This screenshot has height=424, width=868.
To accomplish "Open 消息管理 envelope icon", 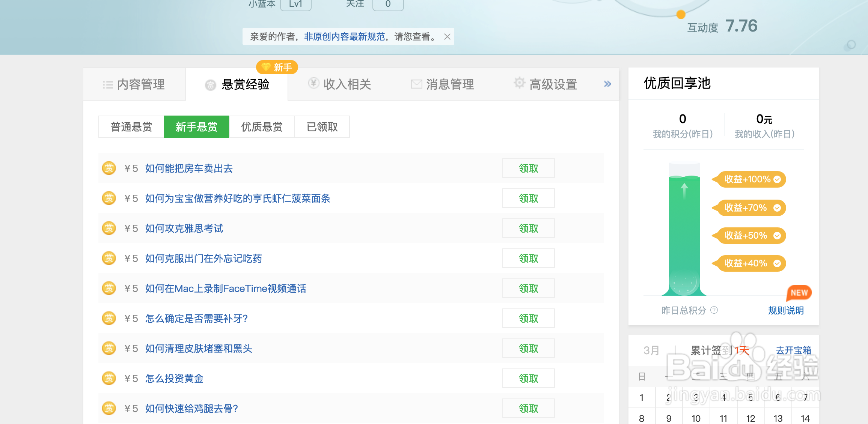I will coord(416,84).
